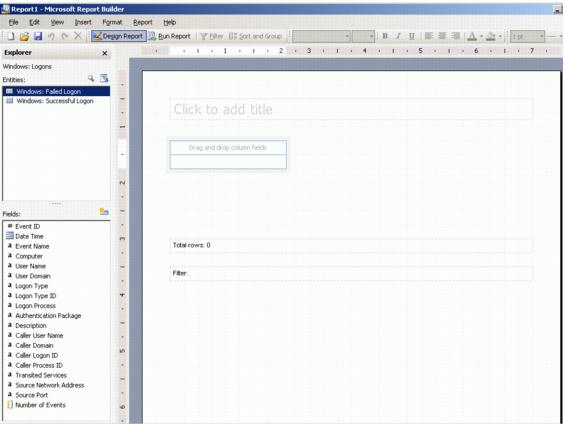
Task: Select Windows: Failed Logon entity
Action: 56,91
